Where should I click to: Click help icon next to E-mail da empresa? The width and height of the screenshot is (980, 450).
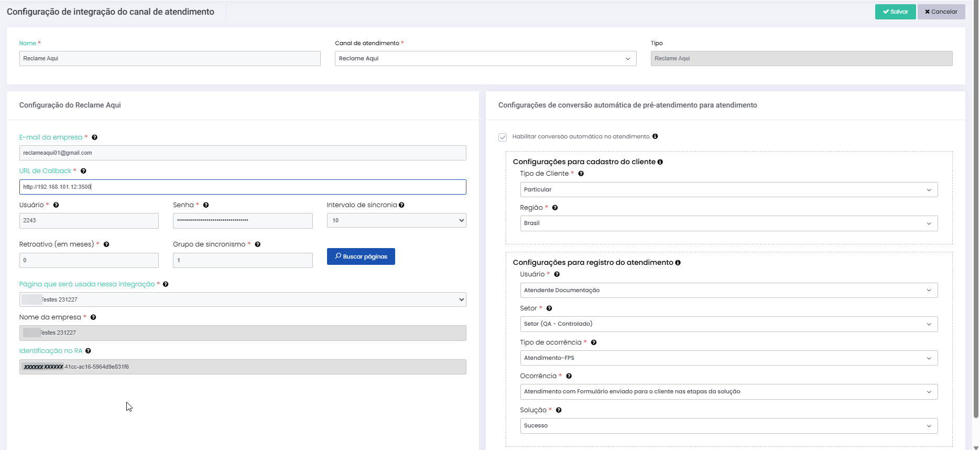(x=94, y=137)
